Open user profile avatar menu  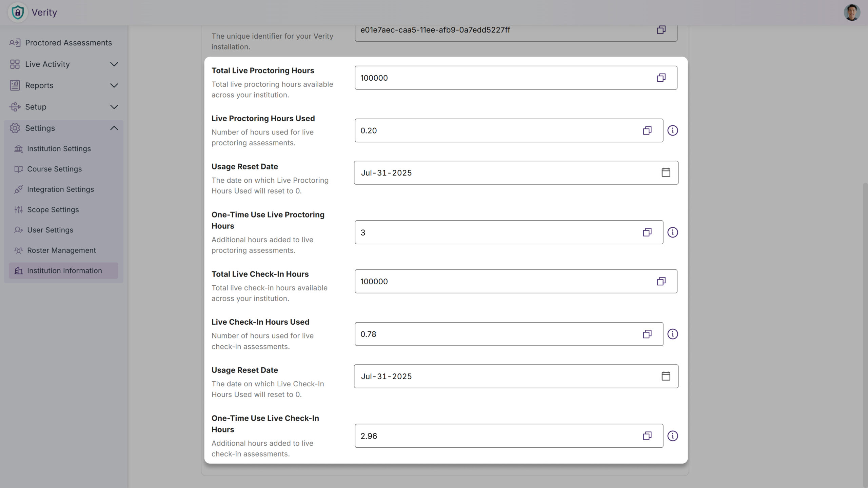[x=851, y=13]
